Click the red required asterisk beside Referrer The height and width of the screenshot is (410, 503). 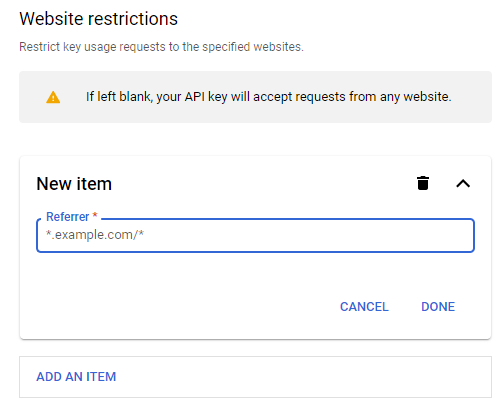click(x=95, y=215)
